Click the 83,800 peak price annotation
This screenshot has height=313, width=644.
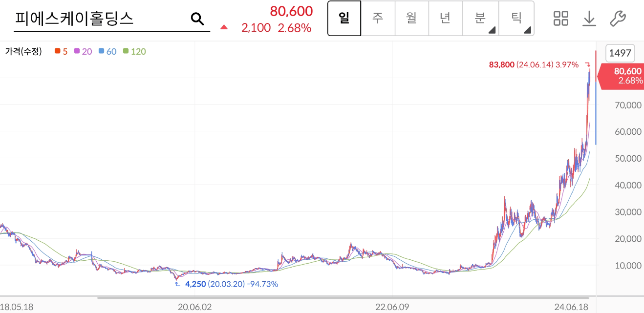[502, 64]
